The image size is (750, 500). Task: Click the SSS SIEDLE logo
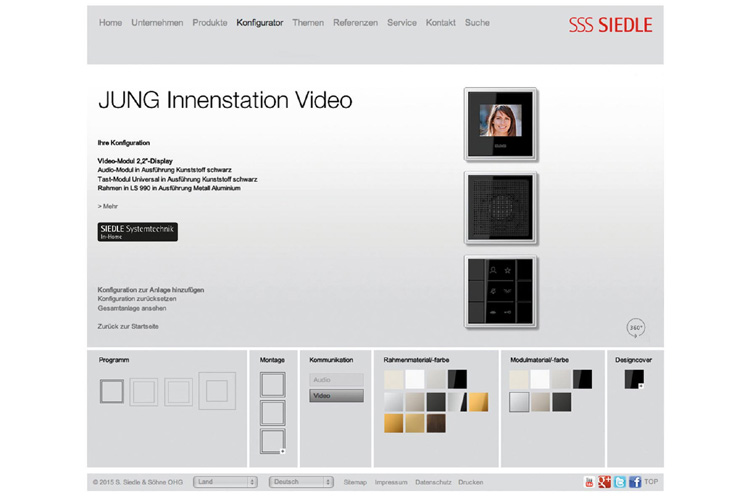[x=610, y=25]
